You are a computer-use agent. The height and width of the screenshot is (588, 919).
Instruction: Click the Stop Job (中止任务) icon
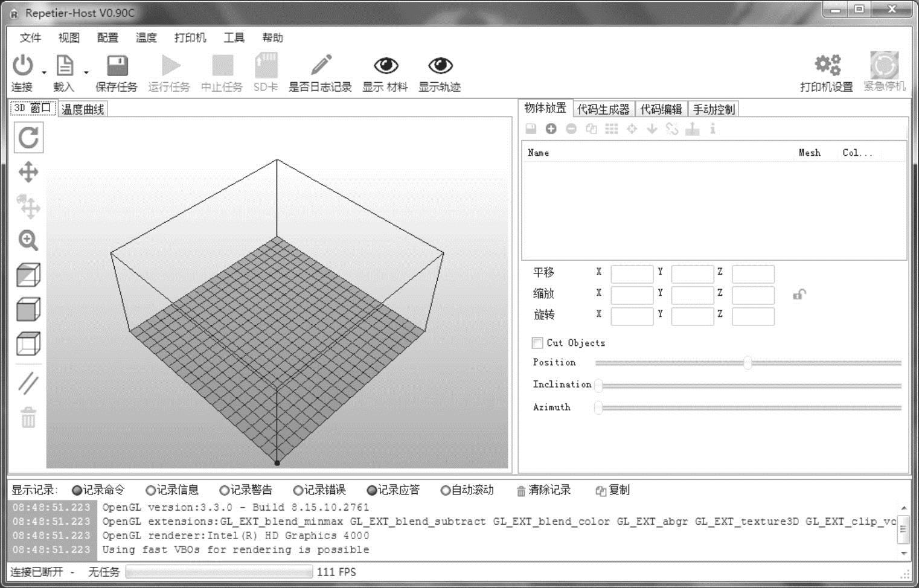click(222, 65)
